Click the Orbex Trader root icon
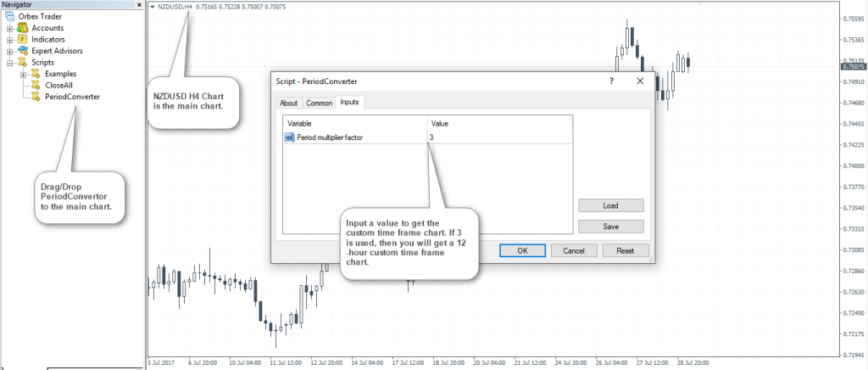 click(x=10, y=17)
